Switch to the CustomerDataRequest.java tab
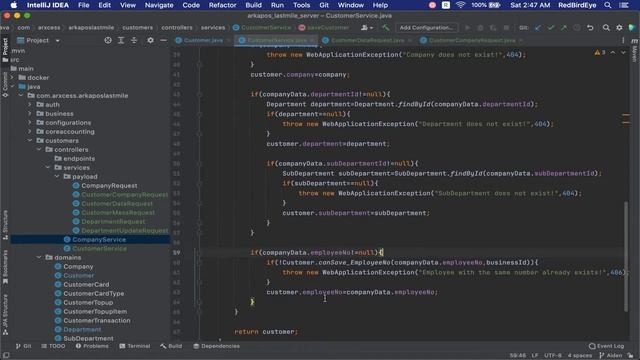The height and width of the screenshot is (360, 640). click(x=367, y=40)
